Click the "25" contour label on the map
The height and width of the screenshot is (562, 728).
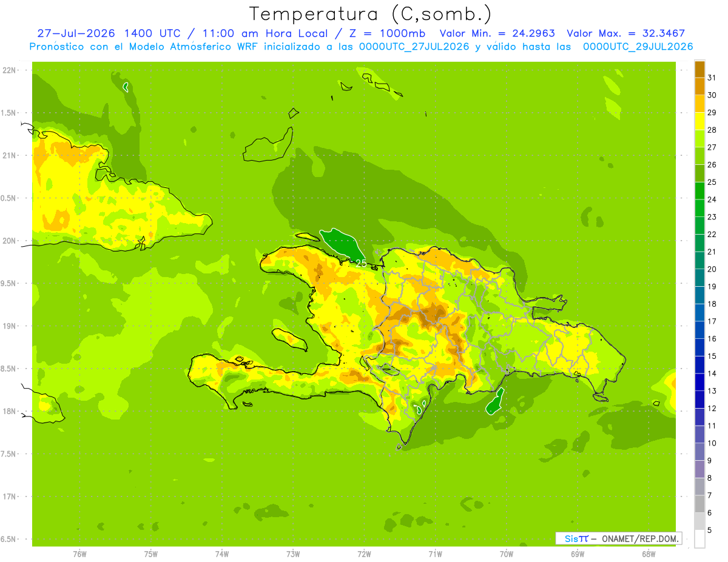point(361,263)
